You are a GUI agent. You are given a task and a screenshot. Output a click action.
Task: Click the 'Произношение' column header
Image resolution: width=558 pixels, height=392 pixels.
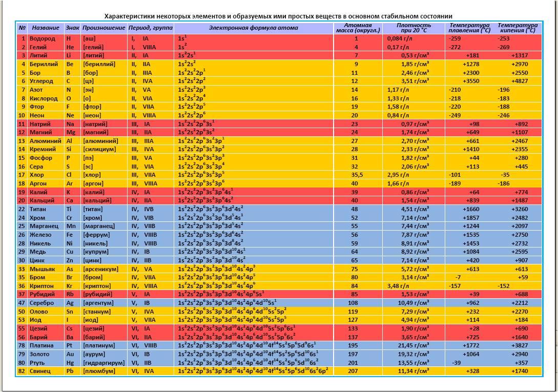click(x=104, y=28)
